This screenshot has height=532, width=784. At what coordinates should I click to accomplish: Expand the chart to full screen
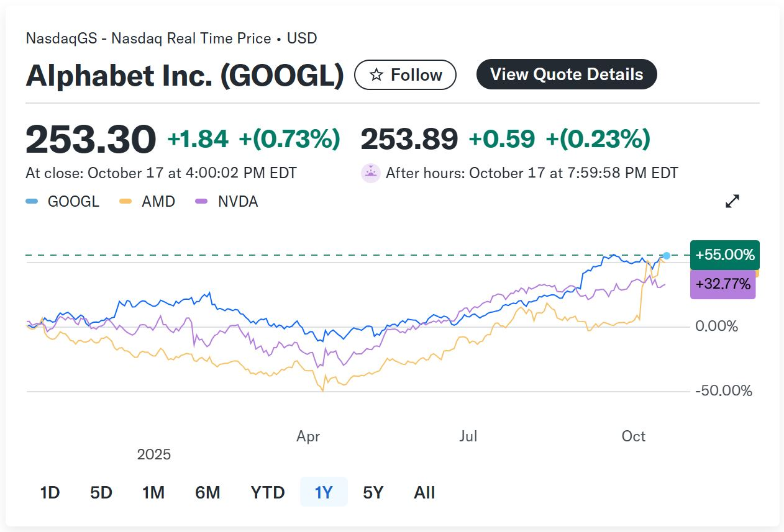coord(732,201)
